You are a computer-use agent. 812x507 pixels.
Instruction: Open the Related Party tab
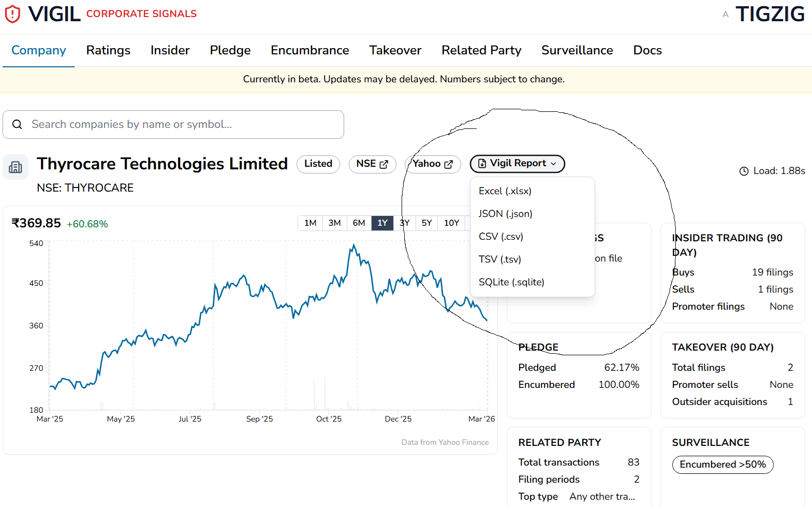pyautogui.click(x=481, y=50)
